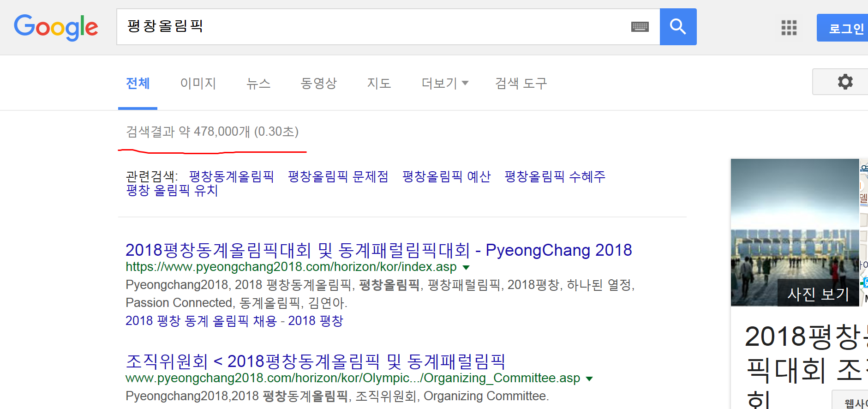Expand arrow beside pyeongchang2018.com index.asp URL
The height and width of the screenshot is (409, 868).
pos(466,268)
